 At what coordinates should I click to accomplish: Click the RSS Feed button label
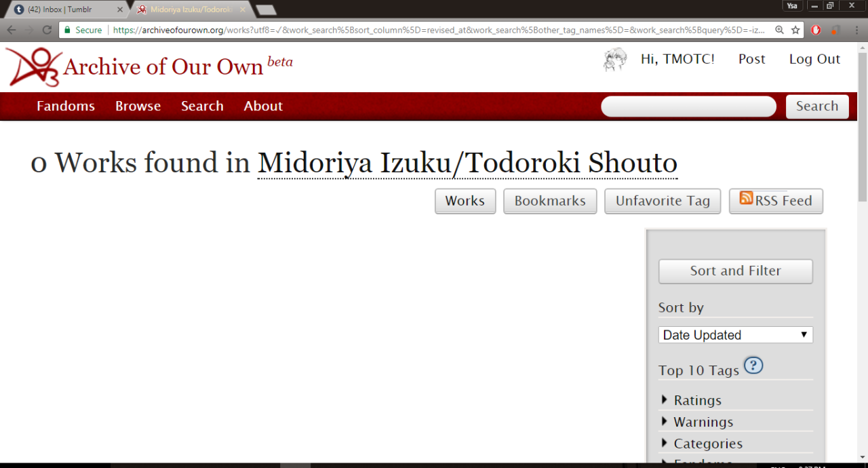783,201
